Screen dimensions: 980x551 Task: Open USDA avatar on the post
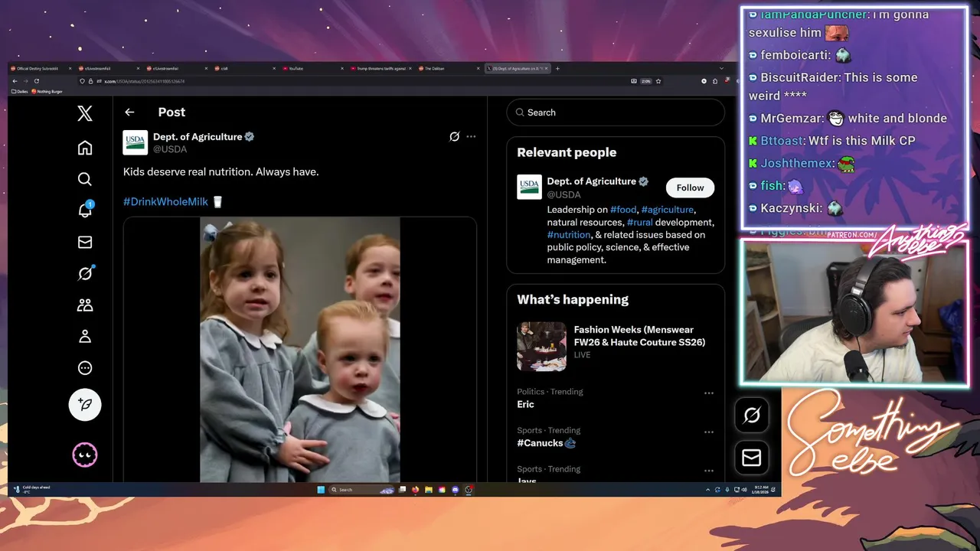point(136,142)
